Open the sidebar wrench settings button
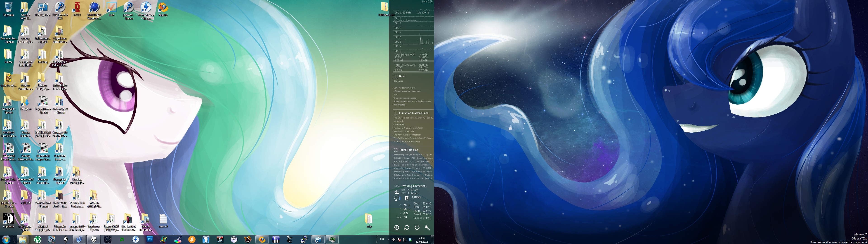Image resolution: width=868 pixels, height=244 pixels. point(427,228)
